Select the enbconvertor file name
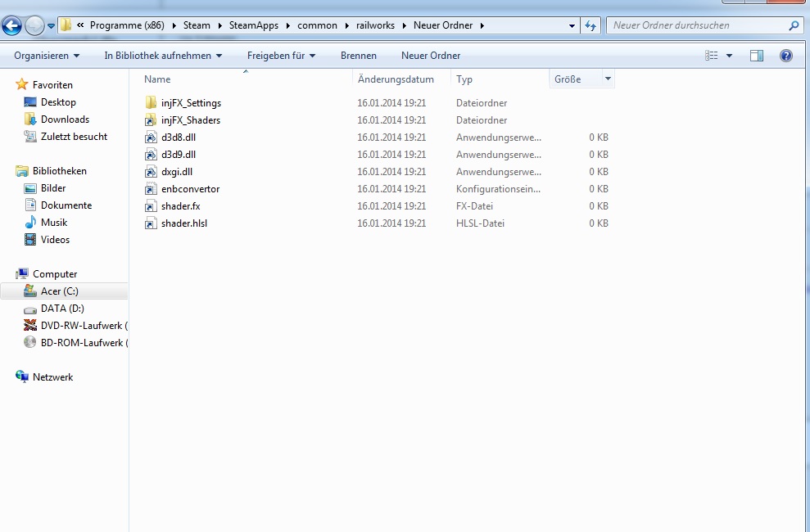This screenshot has height=532, width=810. pyautogui.click(x=190, y=189)
